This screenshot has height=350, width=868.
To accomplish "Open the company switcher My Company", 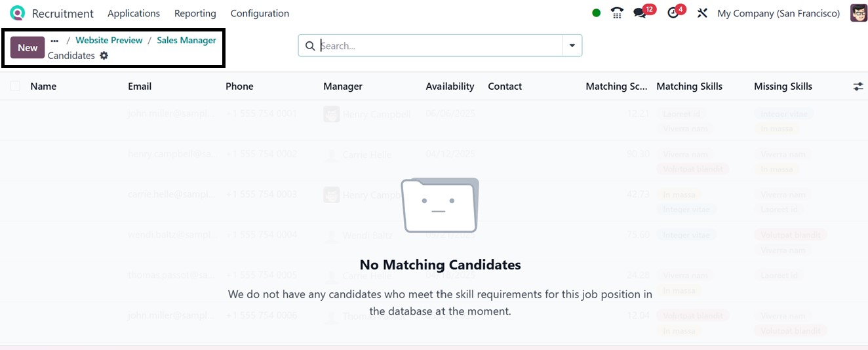I will click(x=778, y=13).
